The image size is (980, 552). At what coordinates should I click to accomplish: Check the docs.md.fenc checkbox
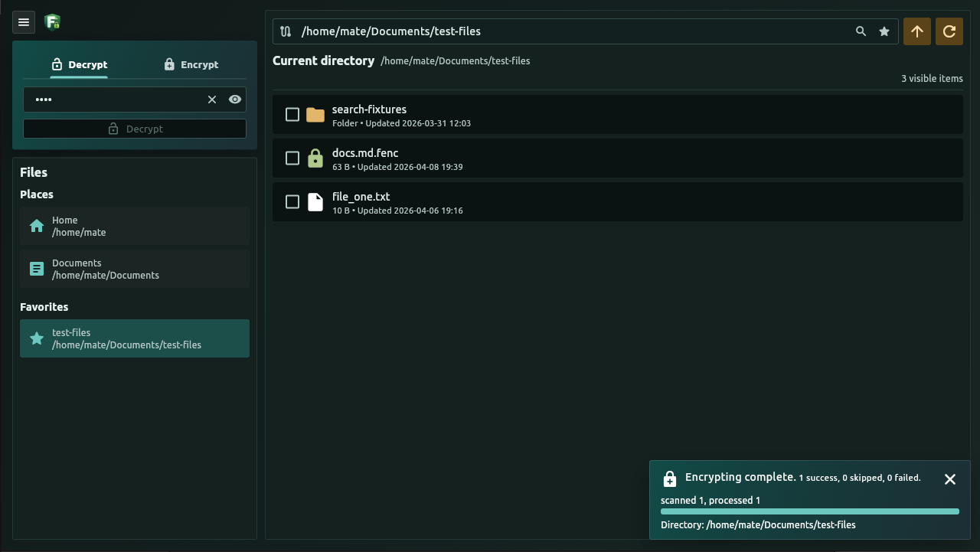292,158
